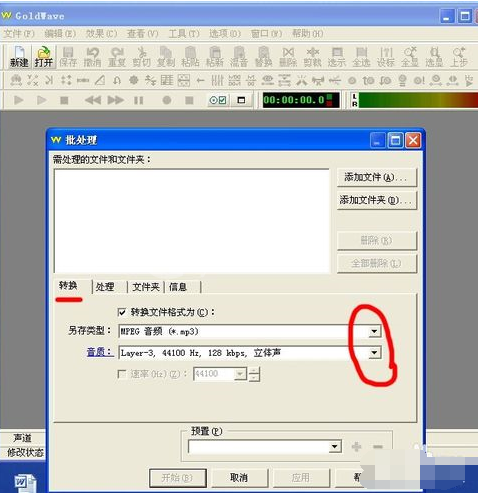Click the 复制 (Copy) toolbar icon
478x493 pixels.
tap(166, 57)
